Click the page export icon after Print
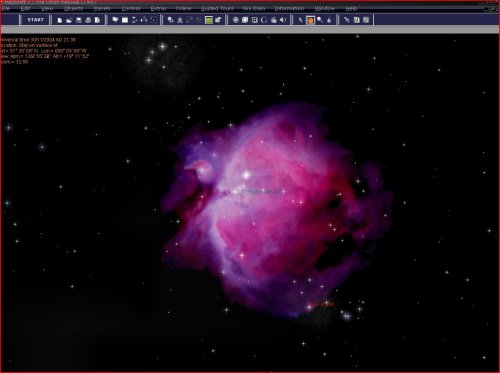 coord(98,20)
